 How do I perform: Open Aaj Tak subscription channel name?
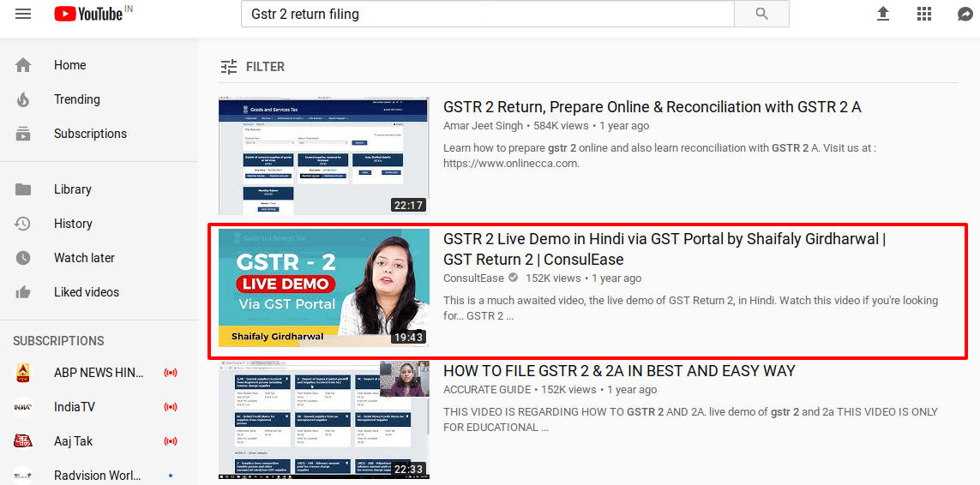coord(73,441)
